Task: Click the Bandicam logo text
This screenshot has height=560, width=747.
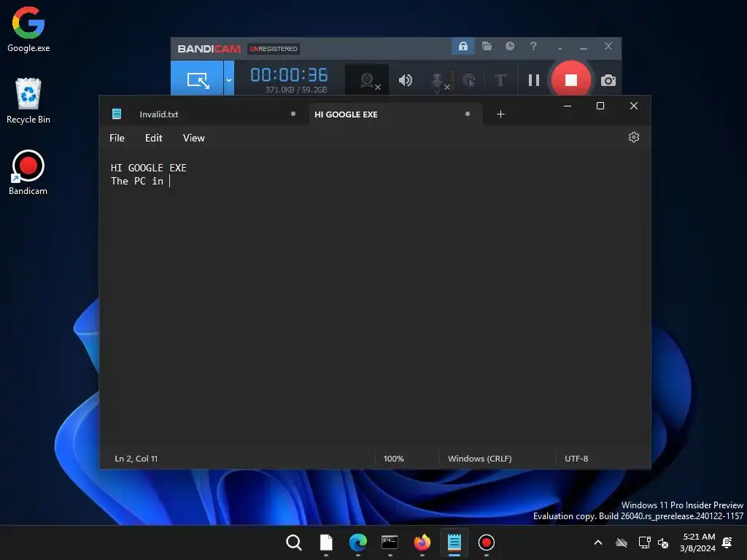Action: pyautogui.click(x=209, y=49)
